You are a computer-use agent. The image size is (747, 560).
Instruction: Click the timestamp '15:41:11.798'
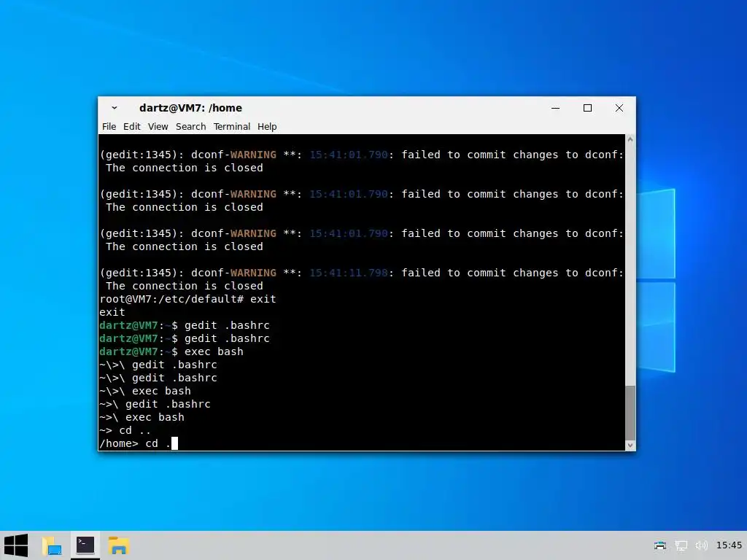point(349,273)
